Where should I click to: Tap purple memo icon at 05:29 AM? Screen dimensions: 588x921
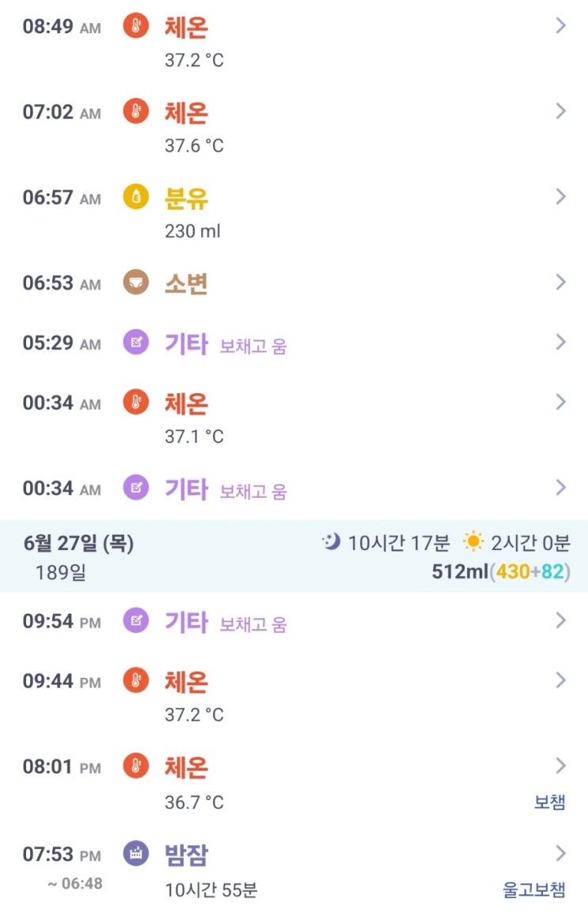136,343
